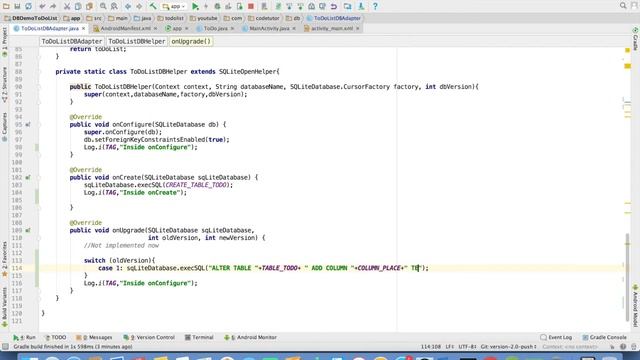
Task: Click the override gutter icon beside onCreate
Action: coord(28,178)
